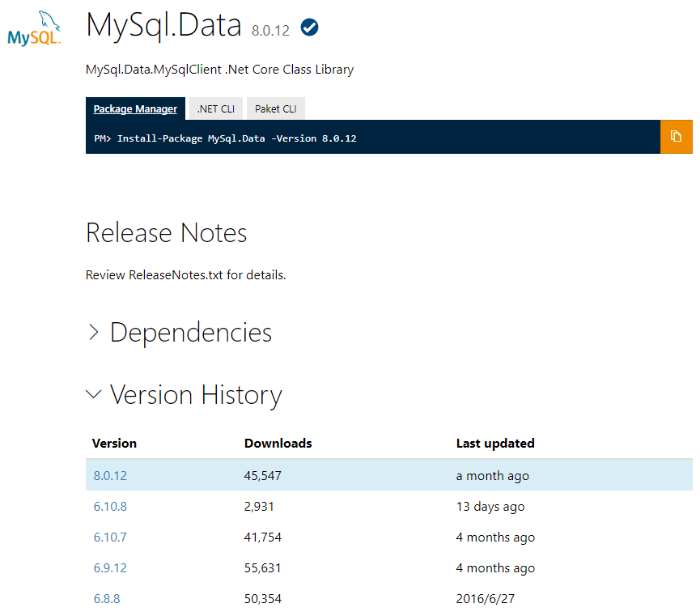Switch to the .NET CLI tab
This screenshot has height=616, width=700.
214,108
